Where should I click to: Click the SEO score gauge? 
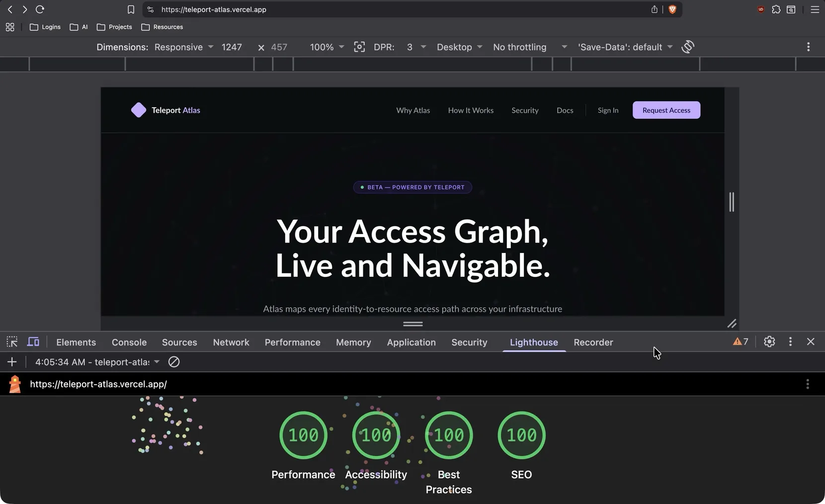tap(521, 435)
